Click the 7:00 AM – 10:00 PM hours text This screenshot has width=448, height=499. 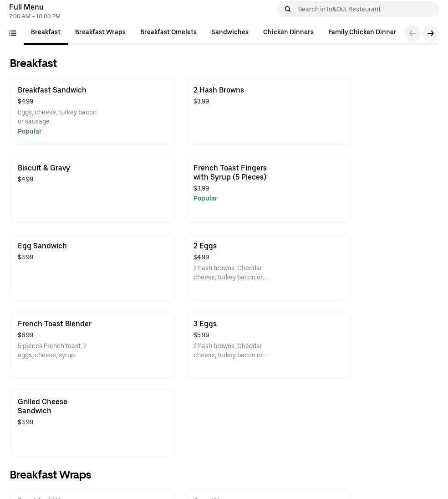click(35, 16)
